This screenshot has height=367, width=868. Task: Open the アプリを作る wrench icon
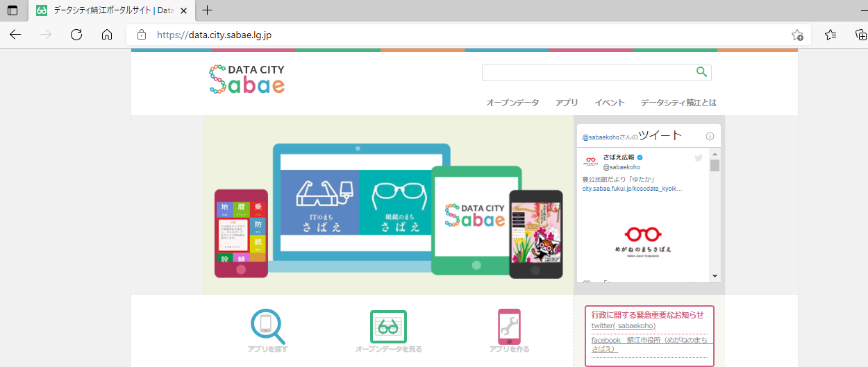[x=509, y=326]
